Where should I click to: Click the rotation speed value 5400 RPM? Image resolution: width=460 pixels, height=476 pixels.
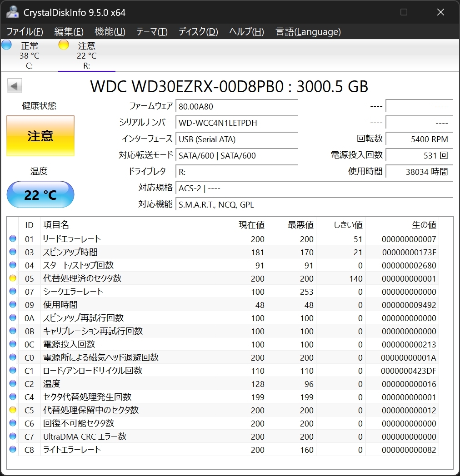420,139
